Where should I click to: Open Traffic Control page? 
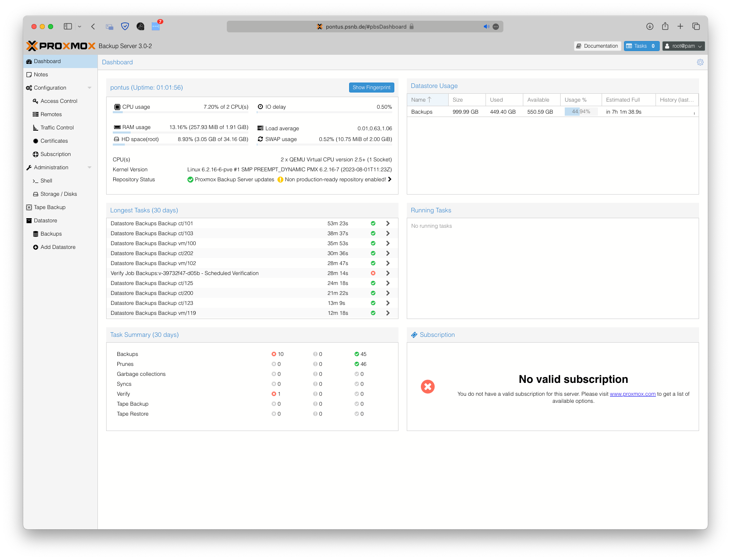pos(61,128)
